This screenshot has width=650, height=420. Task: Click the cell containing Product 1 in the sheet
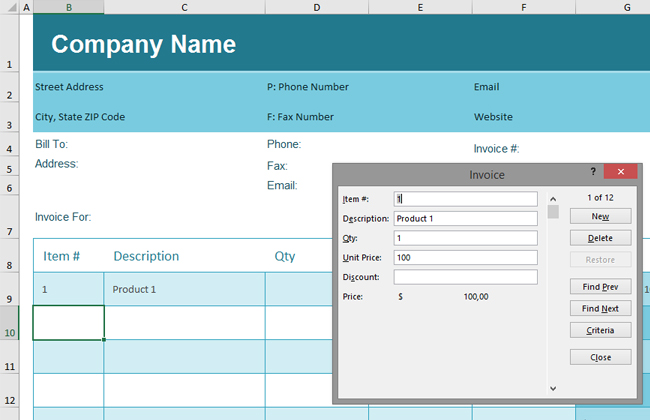click(x=184, y=289)
